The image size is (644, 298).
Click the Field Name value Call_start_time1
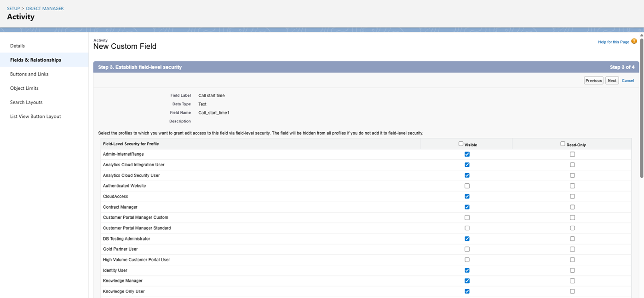pos(213,113)
